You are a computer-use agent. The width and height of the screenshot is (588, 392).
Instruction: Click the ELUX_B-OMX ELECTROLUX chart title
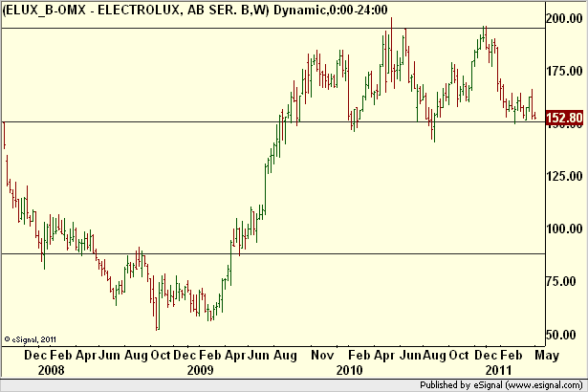click(195, 10)
